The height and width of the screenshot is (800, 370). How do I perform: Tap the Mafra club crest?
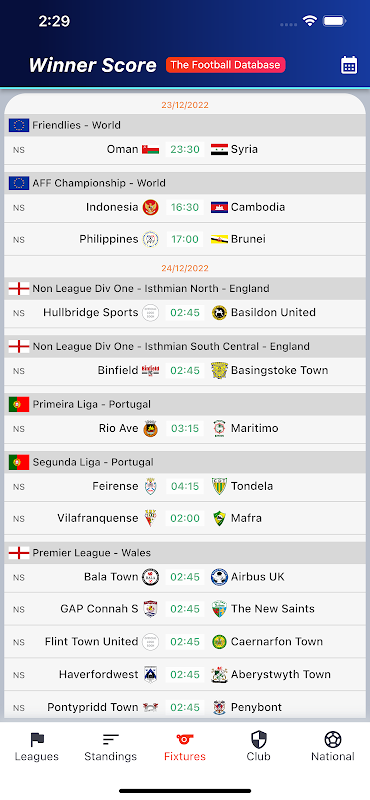219,518
